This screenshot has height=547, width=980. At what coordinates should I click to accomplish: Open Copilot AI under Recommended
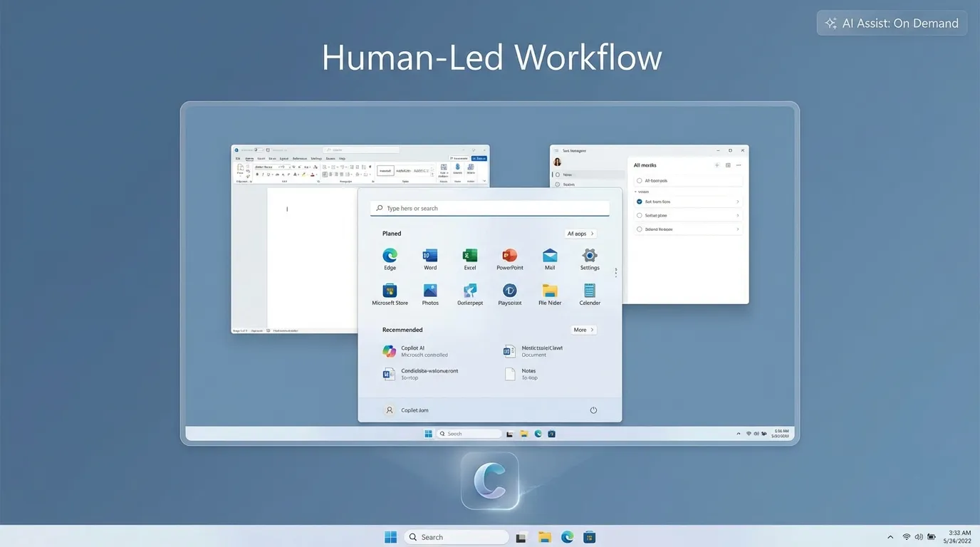pos(413,351)
